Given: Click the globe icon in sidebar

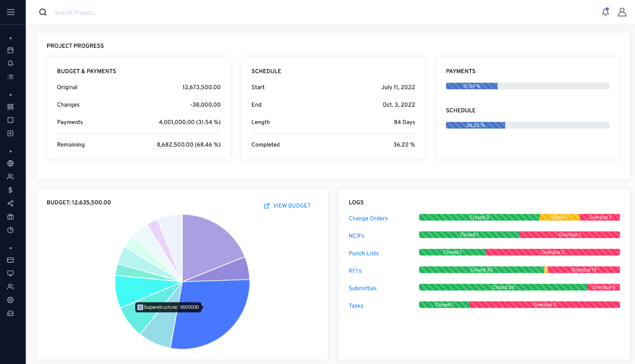Looking at the screenshot, I should pos(11,163).
